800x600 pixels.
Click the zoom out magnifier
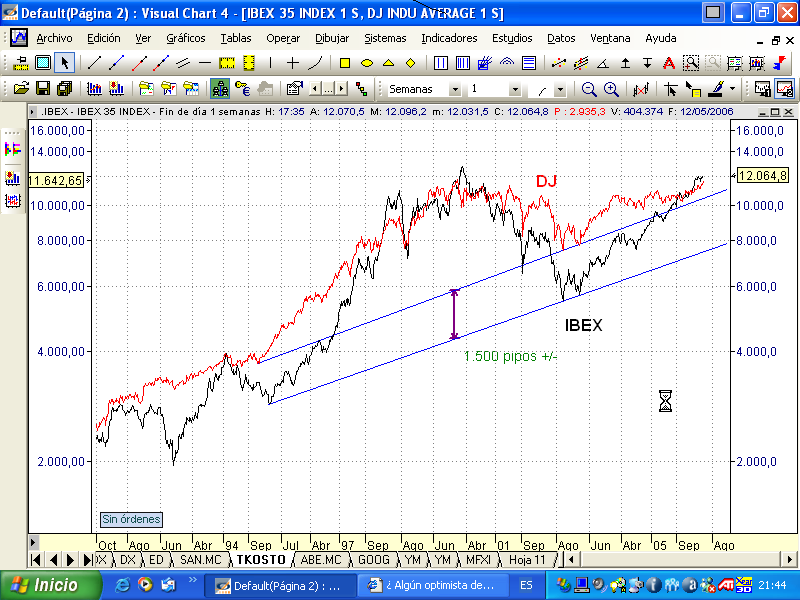tap(589, 89)
